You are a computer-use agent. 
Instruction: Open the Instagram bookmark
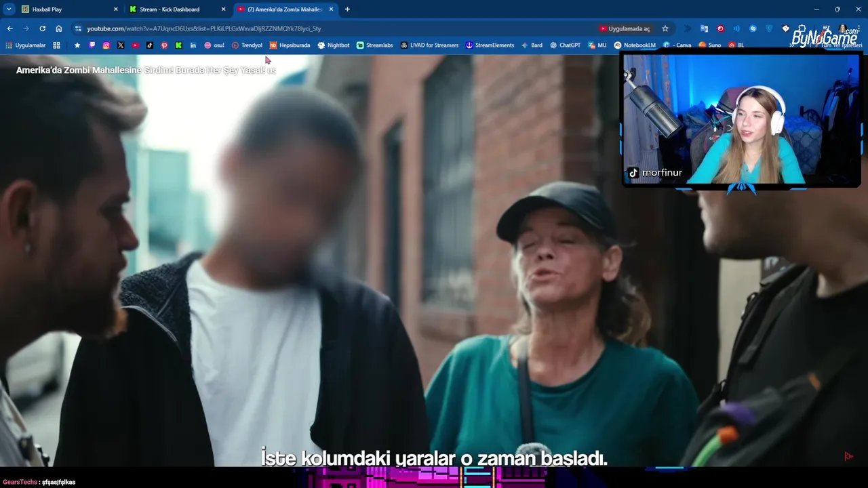coord(106,45)
